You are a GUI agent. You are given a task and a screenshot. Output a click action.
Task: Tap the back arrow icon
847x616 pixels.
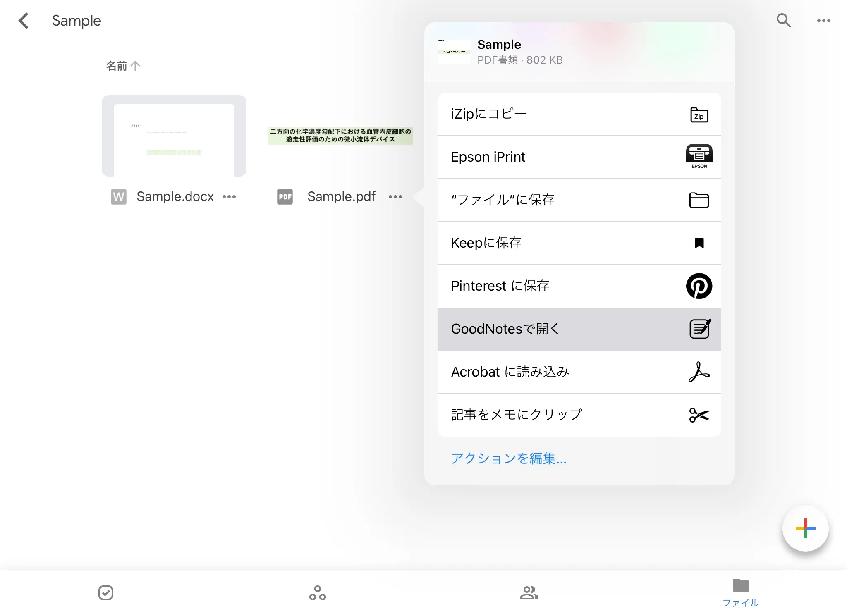click(24, 21)
